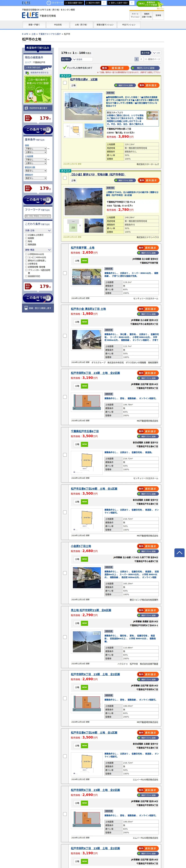
Task: Save the search conditions with the checkmark icon
Action: pos(38,72)
